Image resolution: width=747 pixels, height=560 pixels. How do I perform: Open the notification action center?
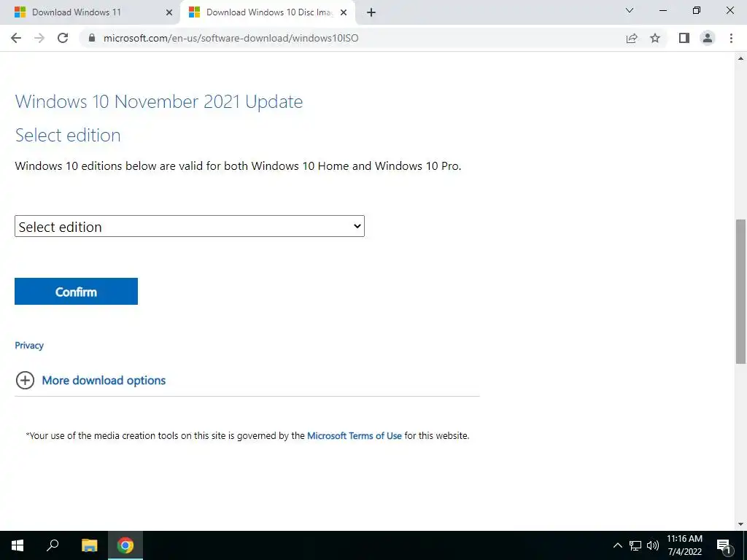(724, 545)
